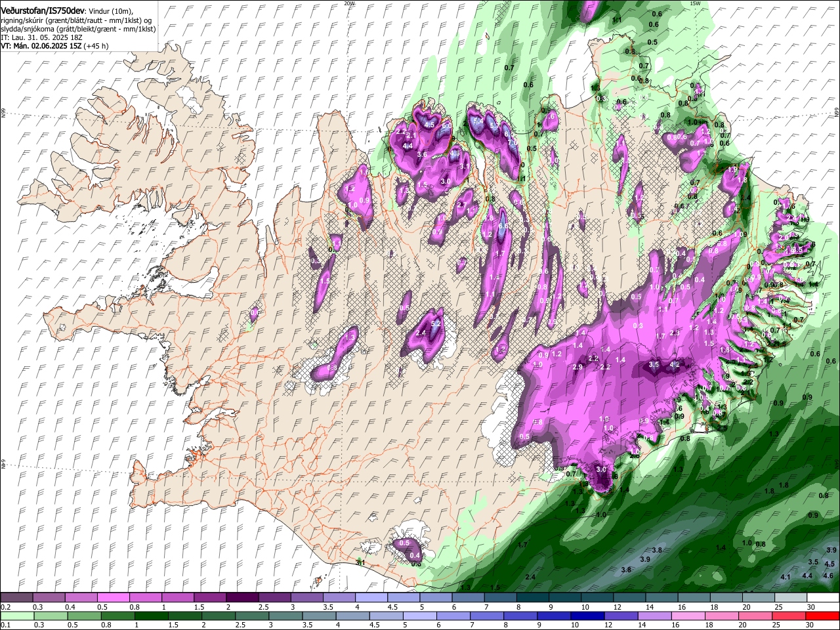Click the white 30 swatch in snow legend
This screenshot has width=840, height=630.
(x=823, y=598)
